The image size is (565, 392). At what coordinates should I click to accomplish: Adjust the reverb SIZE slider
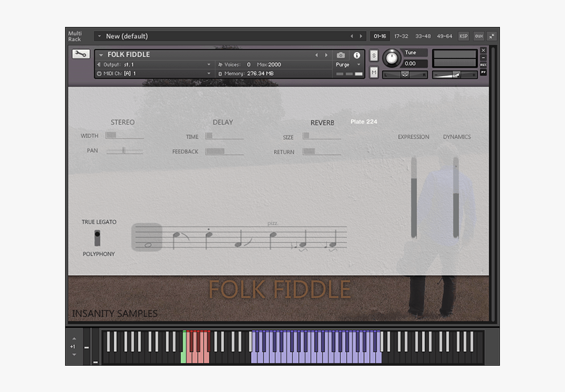[x=321, y=136]
